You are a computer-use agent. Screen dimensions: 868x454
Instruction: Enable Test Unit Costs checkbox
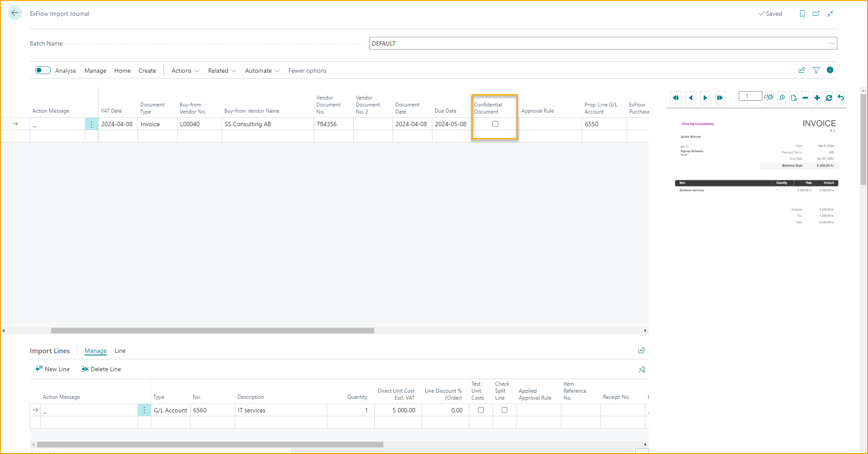(x=481, y=410)
